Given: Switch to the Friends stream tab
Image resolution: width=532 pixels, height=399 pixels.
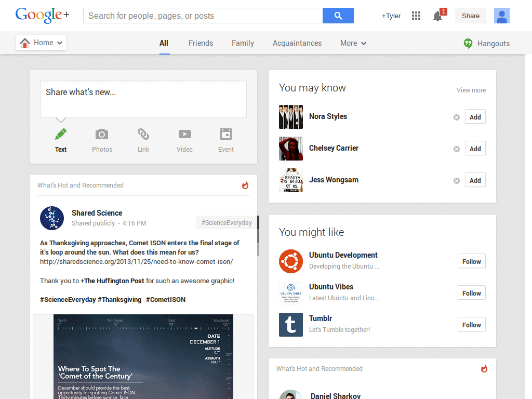Looking at the screenshot, I should click(201, 43).
